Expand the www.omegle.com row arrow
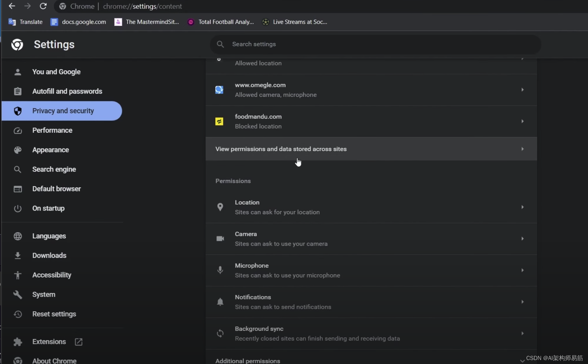 pyautogui.click(x=522, y=90)
